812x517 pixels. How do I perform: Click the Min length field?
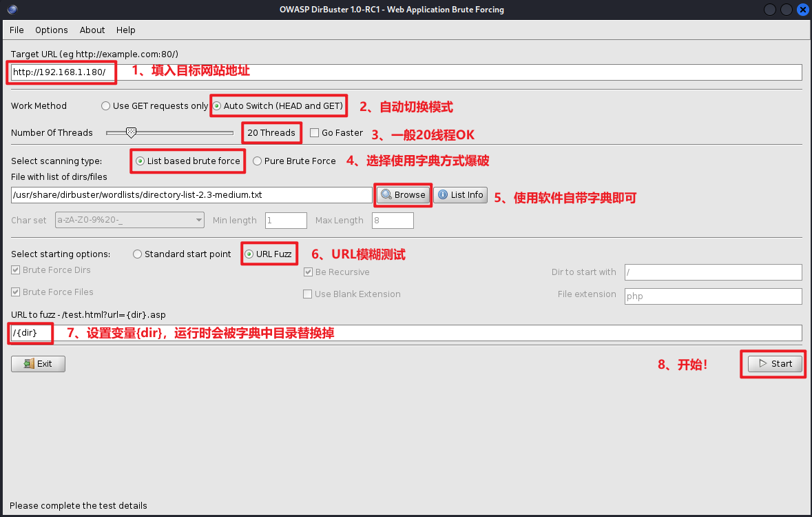pos(286,221)
